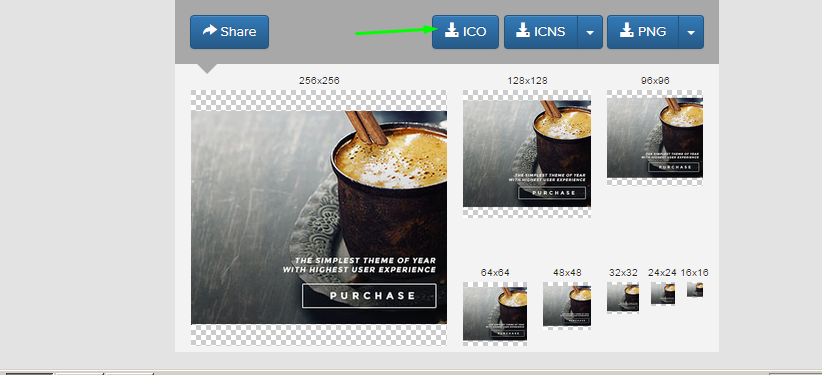Click the 128x128 size label

click(527, 81)
